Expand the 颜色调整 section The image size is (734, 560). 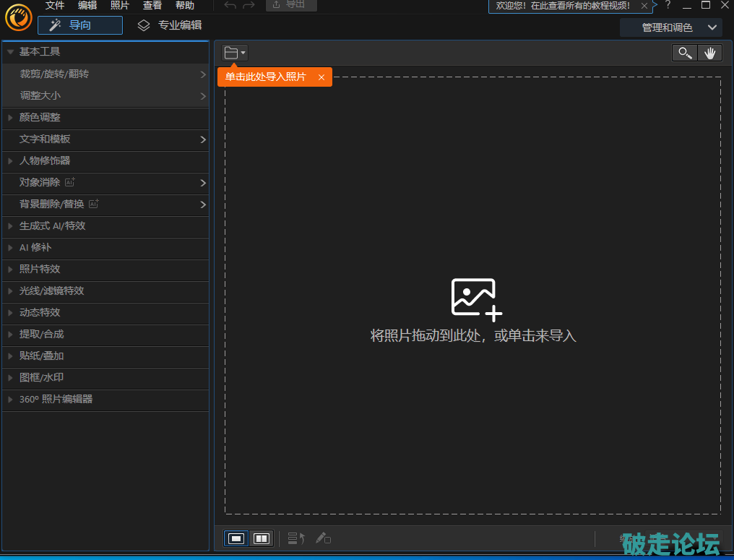click(11, 117)
